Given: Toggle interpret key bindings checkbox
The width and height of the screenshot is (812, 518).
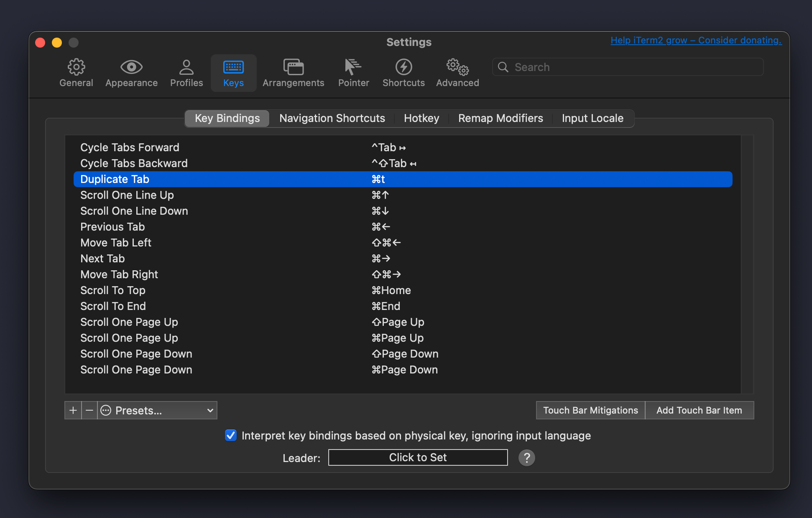Looking at the screenshot, I should tap(231, 436).
